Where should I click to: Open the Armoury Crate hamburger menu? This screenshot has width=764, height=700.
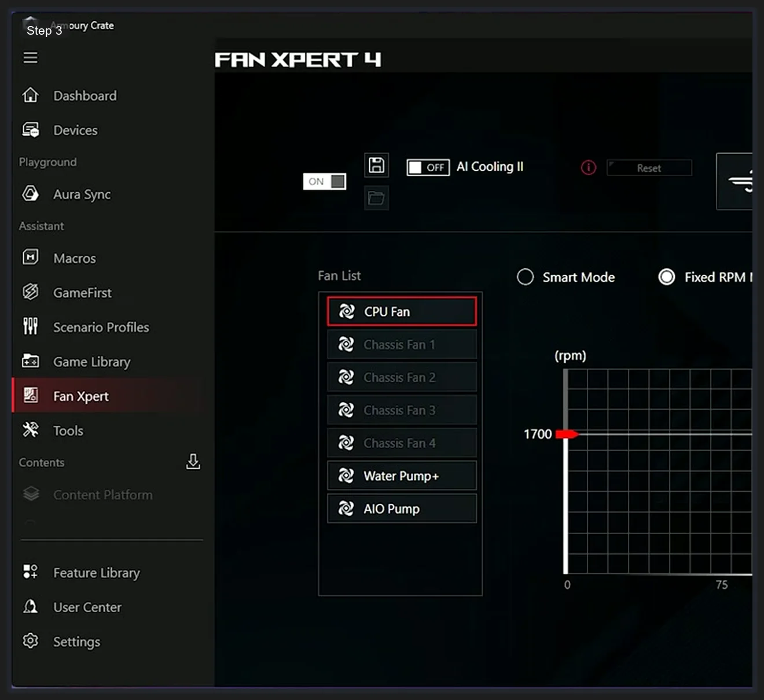pyautogui.click(x=30, y=57)
